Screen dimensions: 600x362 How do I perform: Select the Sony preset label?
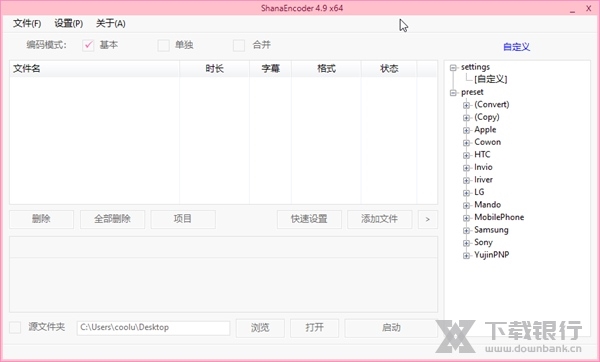(x=483, y=242)
